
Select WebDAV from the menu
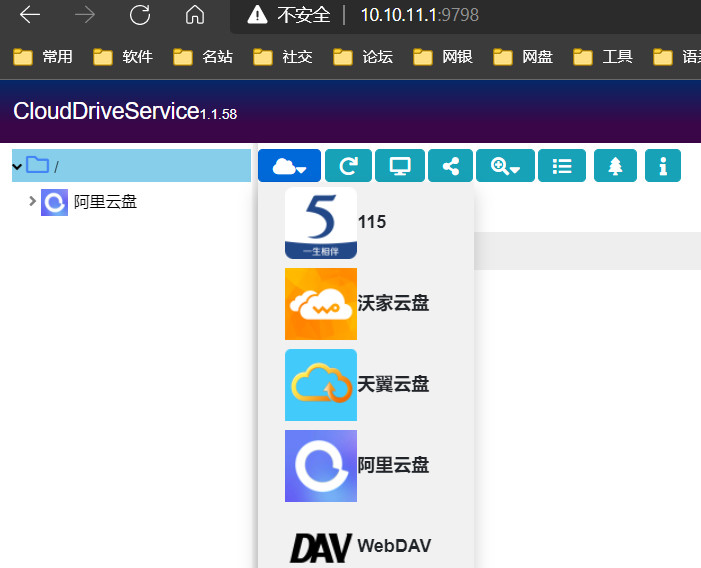(366, 546)
